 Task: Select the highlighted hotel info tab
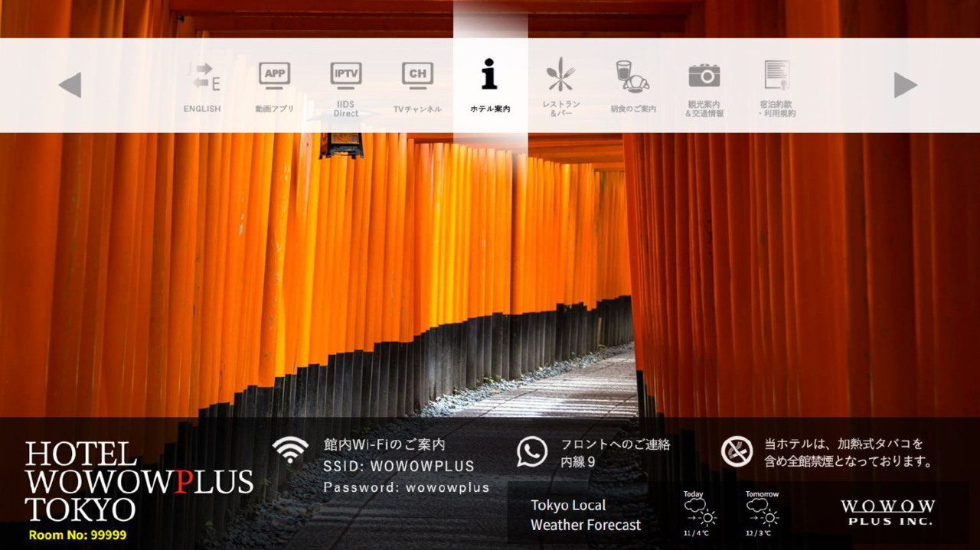coord(489,84)
